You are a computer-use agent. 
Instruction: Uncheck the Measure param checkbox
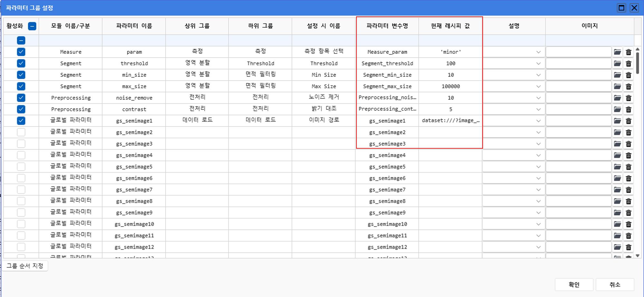click(x=21, y=52)
